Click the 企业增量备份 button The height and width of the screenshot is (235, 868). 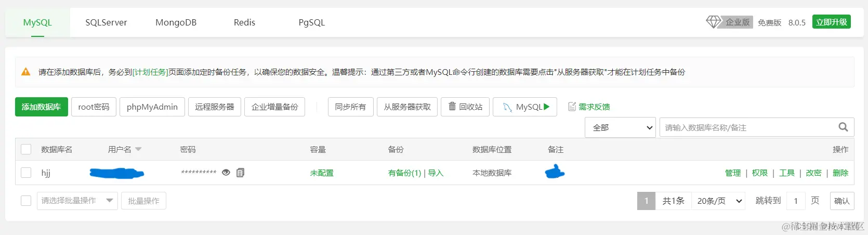pos(275,107)
